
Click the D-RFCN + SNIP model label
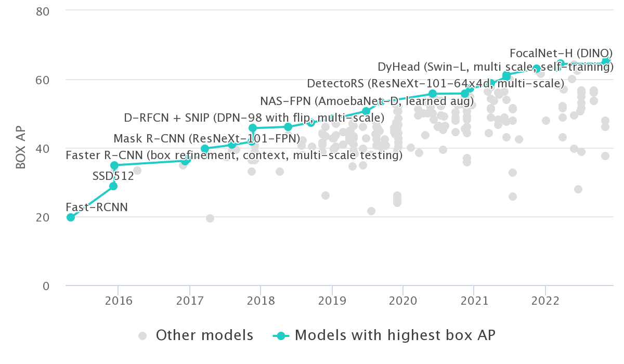[254, 118]
